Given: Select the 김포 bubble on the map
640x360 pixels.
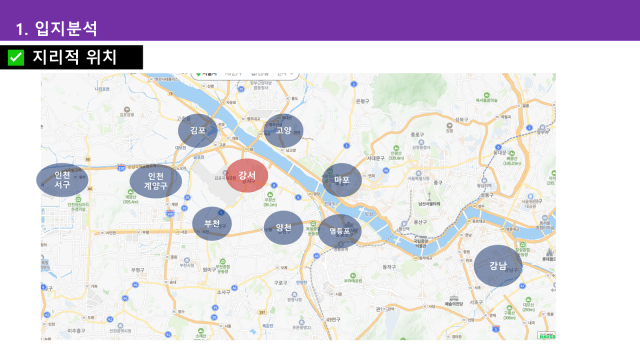Looking at the screenshot, I should 198,131.
